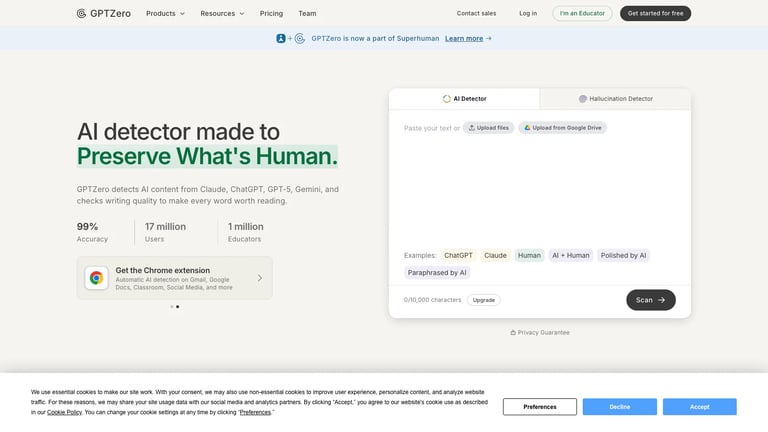Open cookie Preferences button
768x432 pixels.
point(540,407)
